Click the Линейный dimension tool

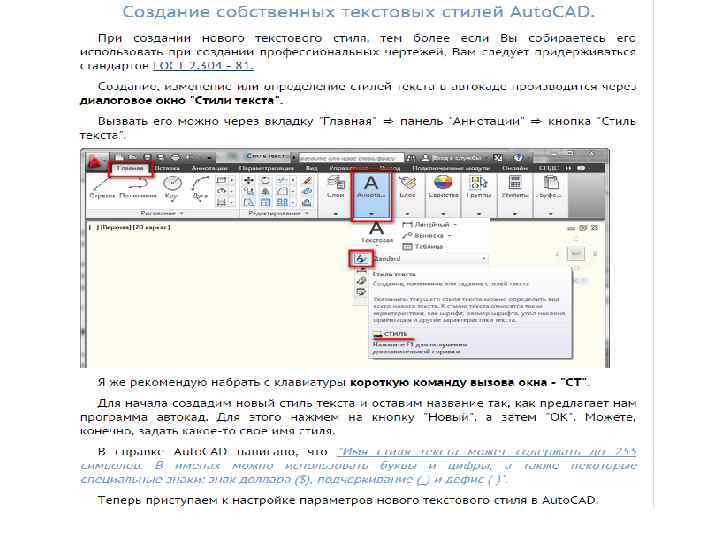coord(427,225)
